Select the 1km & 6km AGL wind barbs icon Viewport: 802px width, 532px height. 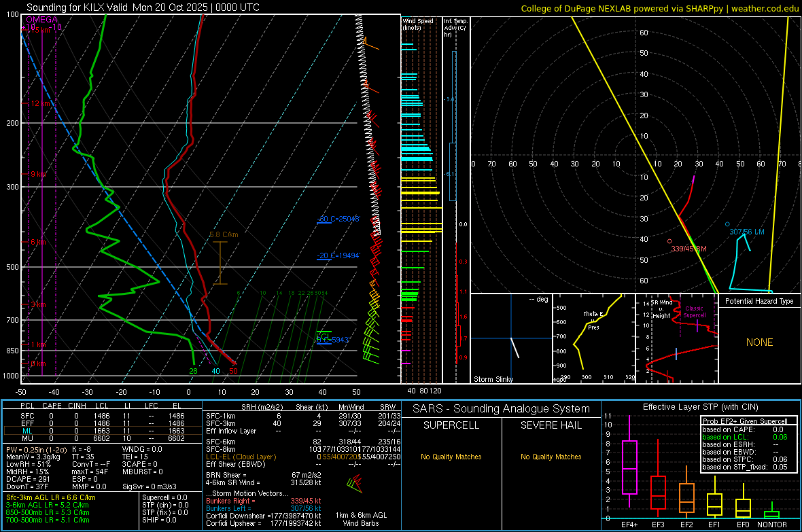[x=353, y=484]
